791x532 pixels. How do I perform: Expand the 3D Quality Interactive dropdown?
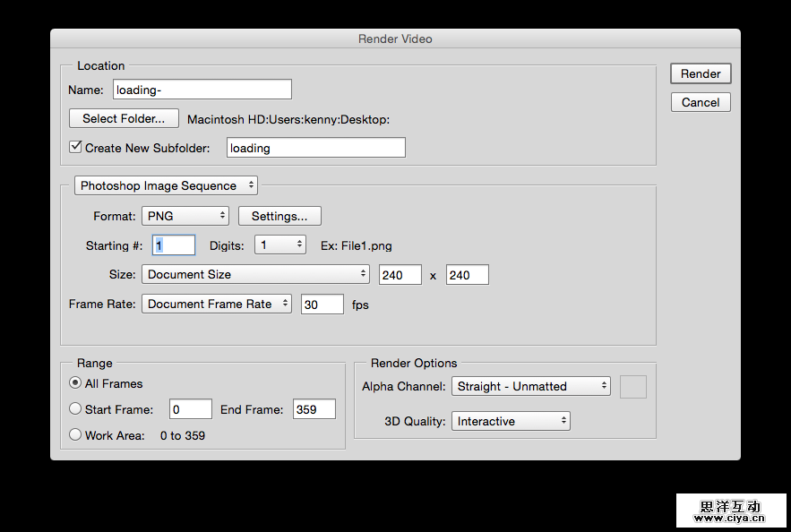pyautogui.click(x=511, y=421)
